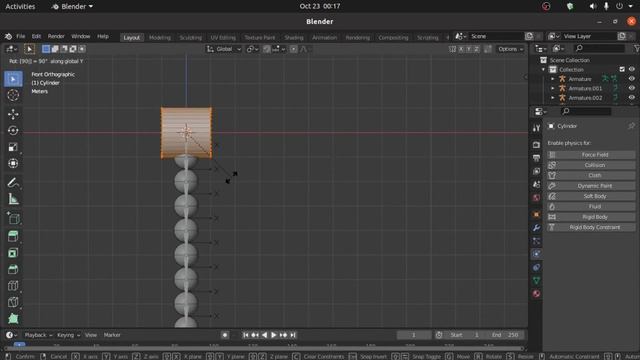Toggle Collection exclude checkbox
The image size is (640, 360).
(x=622, y=69)
